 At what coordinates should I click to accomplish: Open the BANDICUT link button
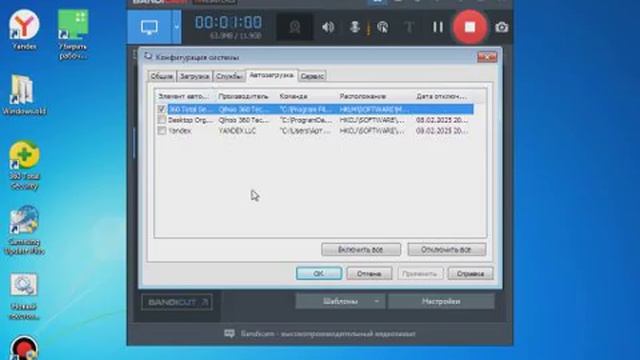(176, 302)
